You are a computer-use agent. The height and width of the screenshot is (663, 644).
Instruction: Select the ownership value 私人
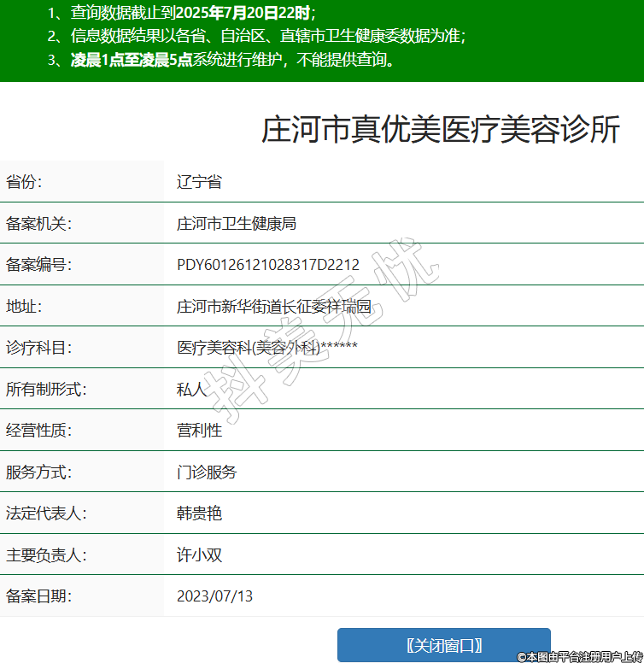[x=191, y=390]
